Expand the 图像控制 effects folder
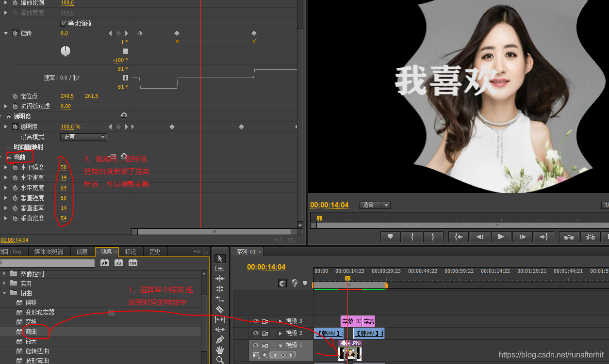This screenshot has width=609, height=364. [5, 273]
